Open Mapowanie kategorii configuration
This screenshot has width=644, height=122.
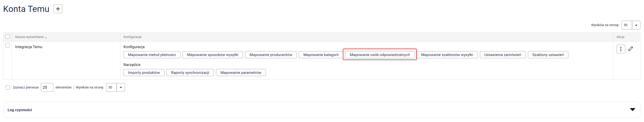click(x=321, y=55)
